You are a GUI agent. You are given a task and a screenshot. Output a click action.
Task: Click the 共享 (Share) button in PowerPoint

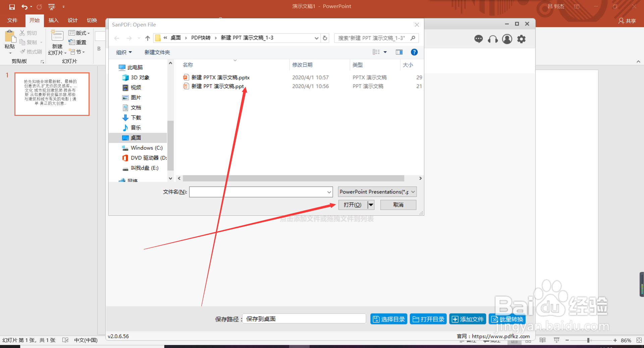click(627, 21)
